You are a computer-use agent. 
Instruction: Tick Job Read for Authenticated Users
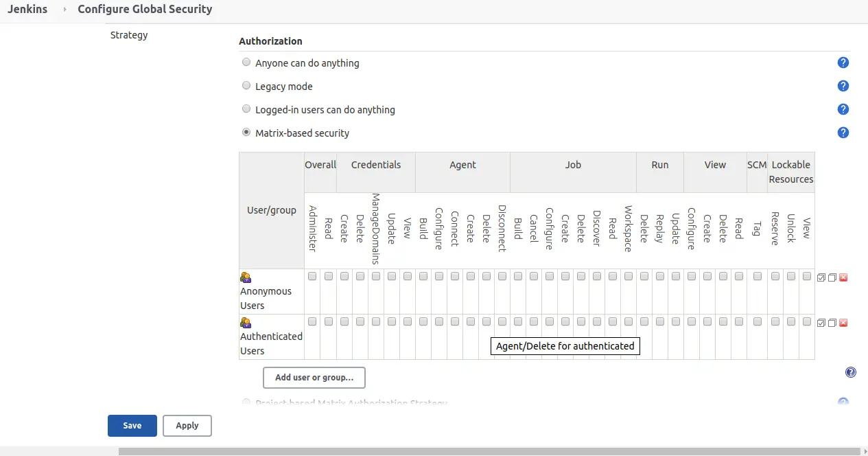[x=613, y=321]
